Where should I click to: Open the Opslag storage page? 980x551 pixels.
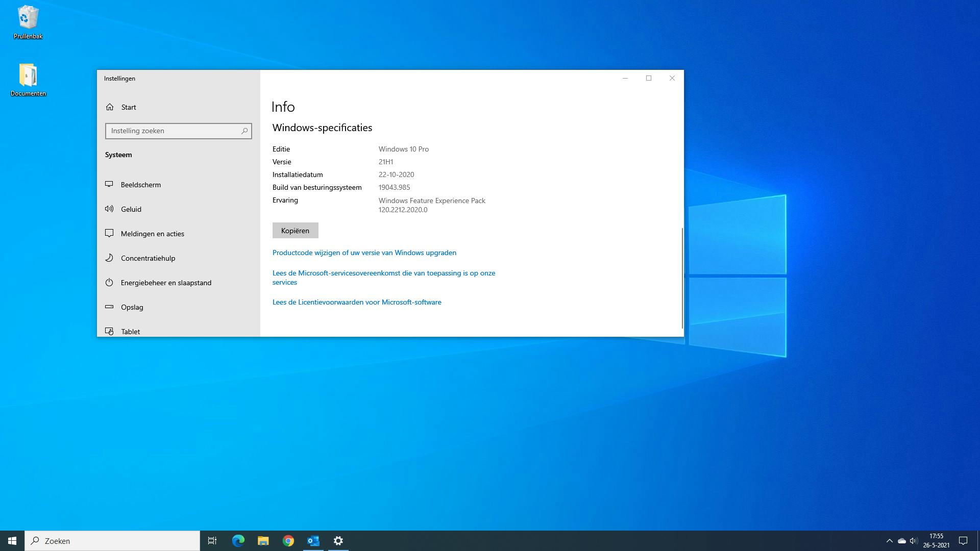(x=132, y=307)
